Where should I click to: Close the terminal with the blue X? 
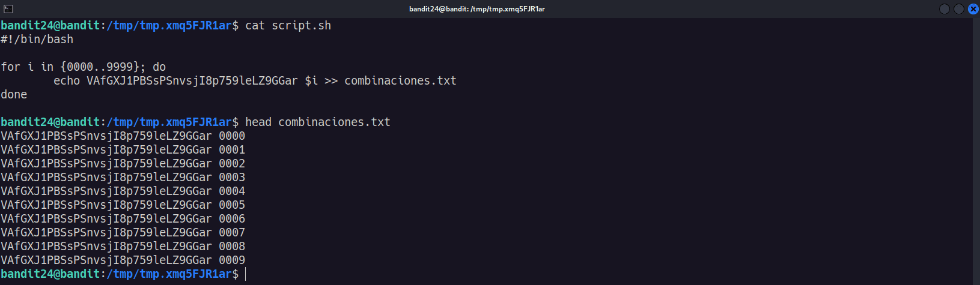coord(973,9)
